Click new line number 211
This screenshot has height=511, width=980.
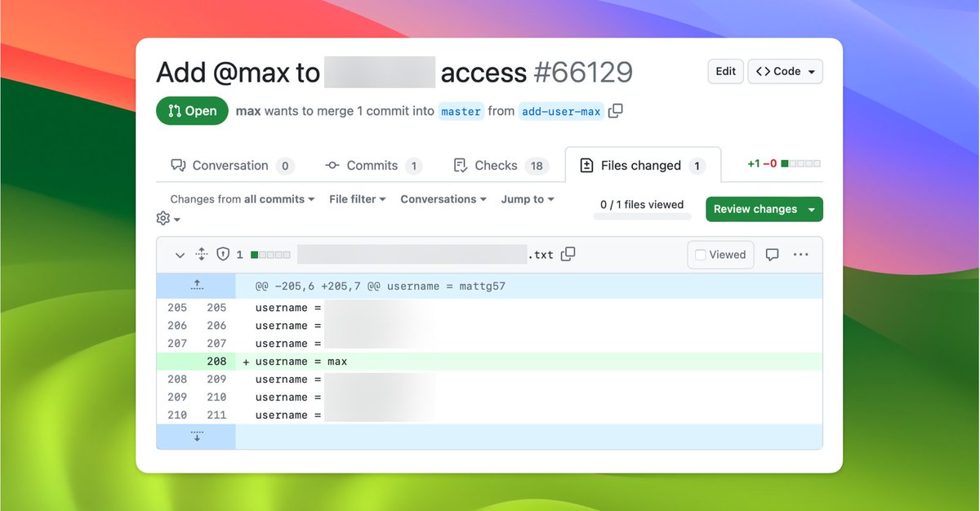pos(216,415)
